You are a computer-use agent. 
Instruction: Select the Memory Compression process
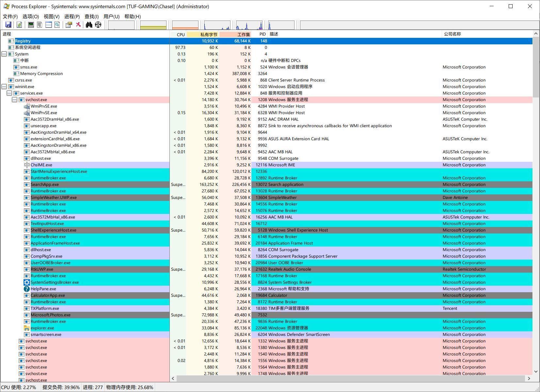point(41,74)
